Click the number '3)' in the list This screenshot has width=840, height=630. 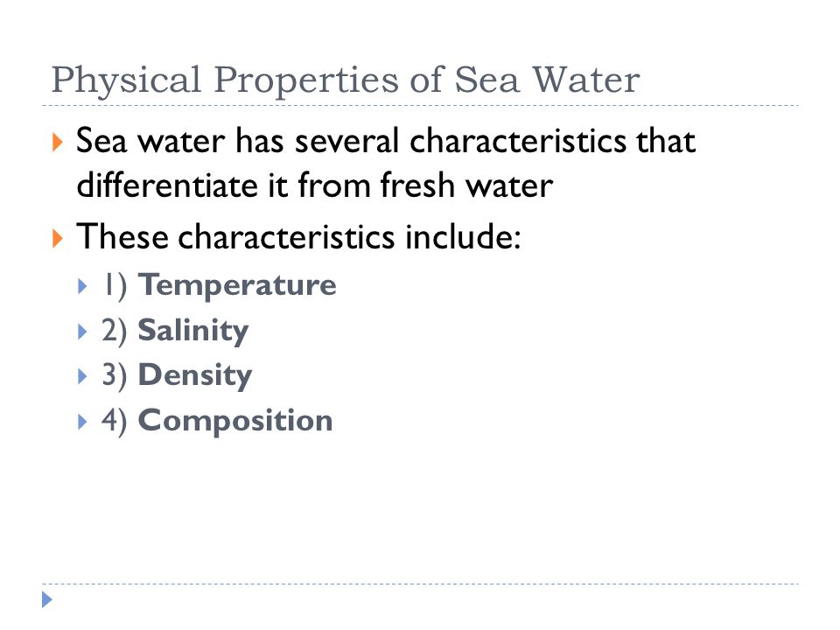coord(115,376)
